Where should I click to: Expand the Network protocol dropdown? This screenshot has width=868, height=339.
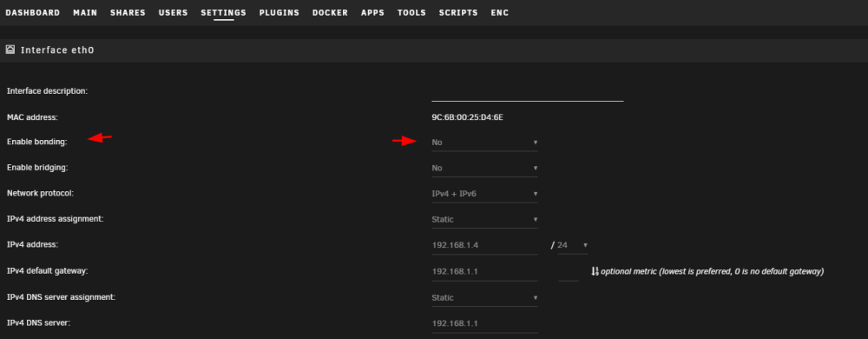click(x=485, y=194)
